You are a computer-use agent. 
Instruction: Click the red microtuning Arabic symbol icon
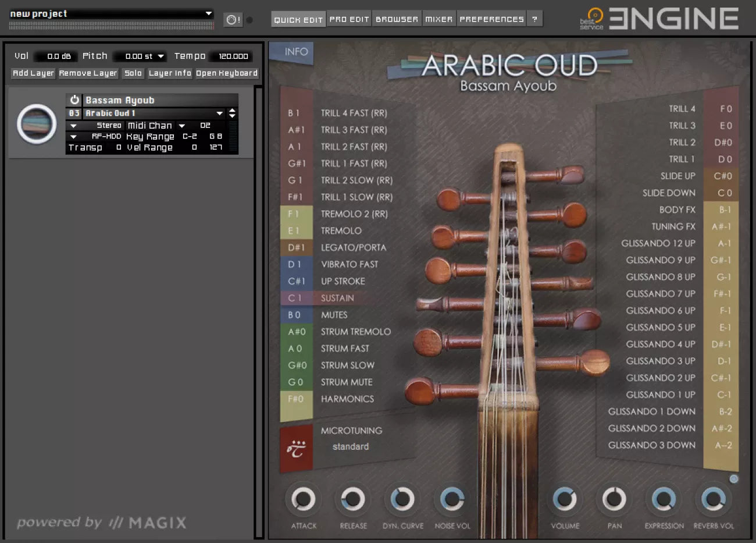tap(296, 449)
